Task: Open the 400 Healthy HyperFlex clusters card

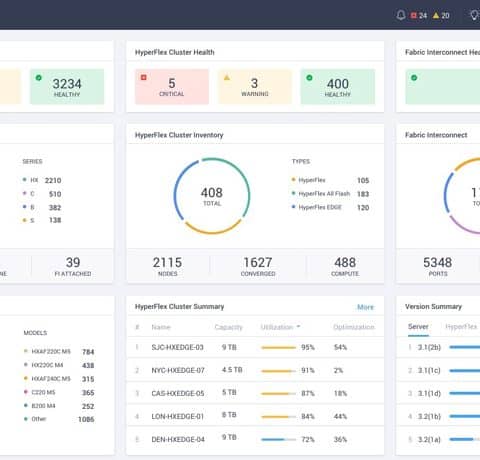Action: click(338, 87)
